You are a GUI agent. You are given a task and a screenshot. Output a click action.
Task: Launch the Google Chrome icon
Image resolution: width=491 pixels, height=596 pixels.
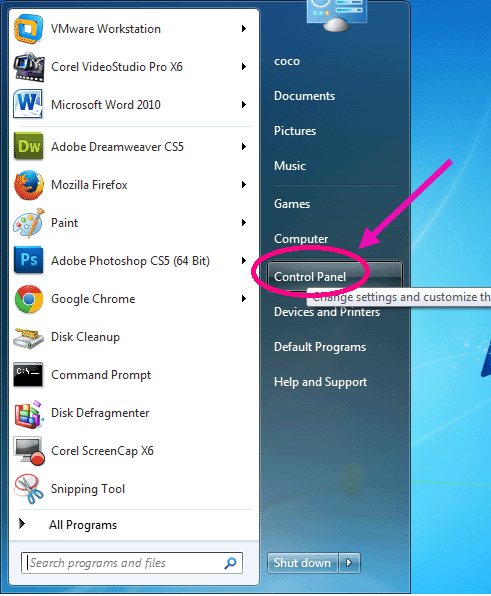(x=29, y=299)
